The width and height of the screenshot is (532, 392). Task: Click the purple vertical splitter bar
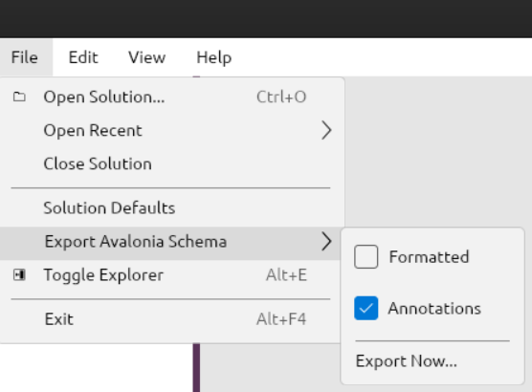[196, 367]
